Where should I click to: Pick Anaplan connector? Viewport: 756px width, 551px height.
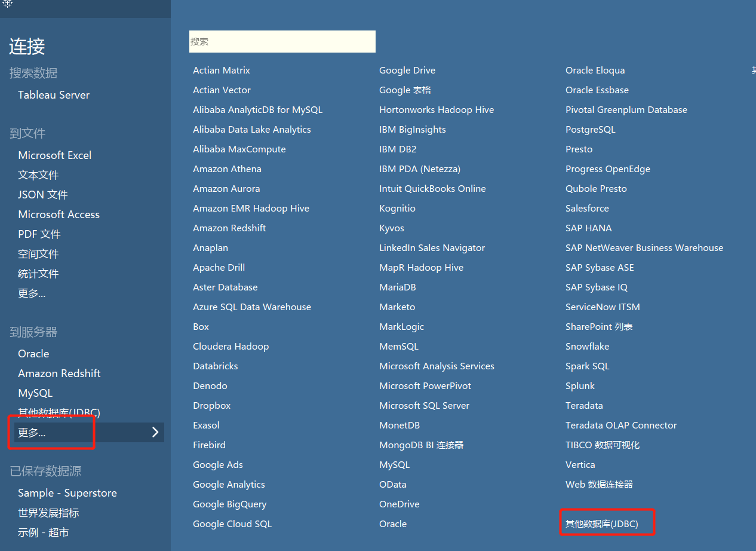coord(210,248)
